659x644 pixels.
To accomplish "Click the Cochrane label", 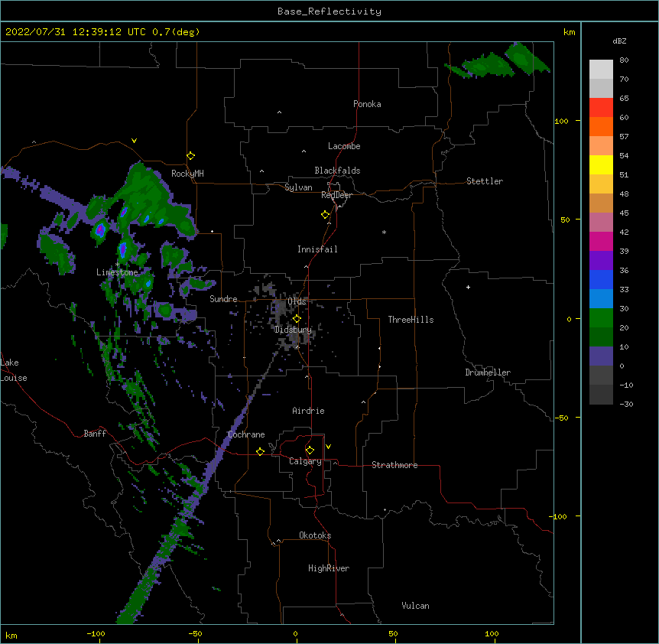I will pyautogui.click(x=246, y=434).
